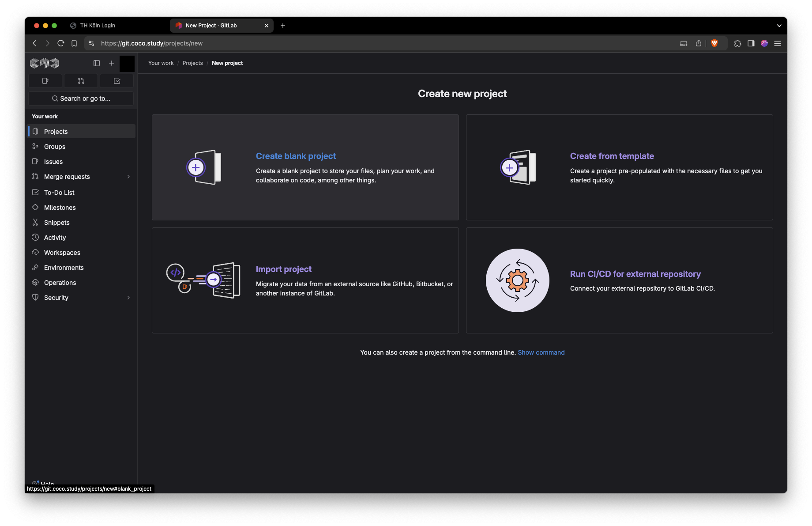Click the share icon in the address bar

[x=699, y=43]
